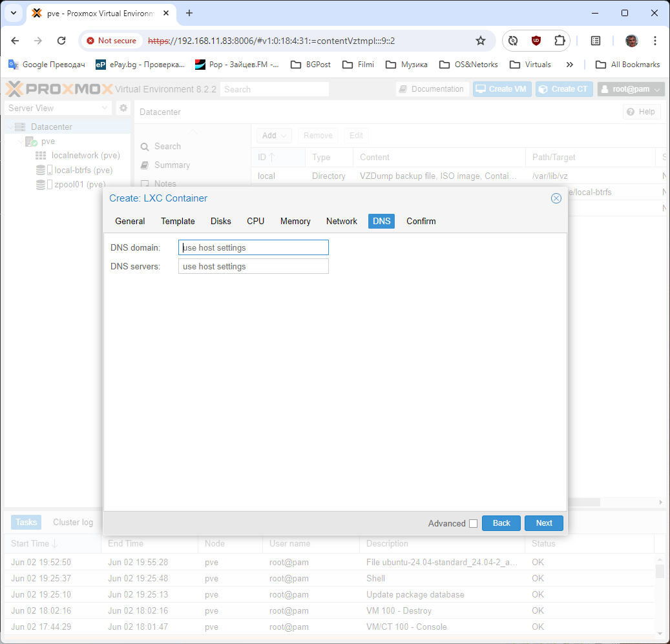The image size is (670, 644).
Task: Open the Memory tab
Action: click(295, 221)
